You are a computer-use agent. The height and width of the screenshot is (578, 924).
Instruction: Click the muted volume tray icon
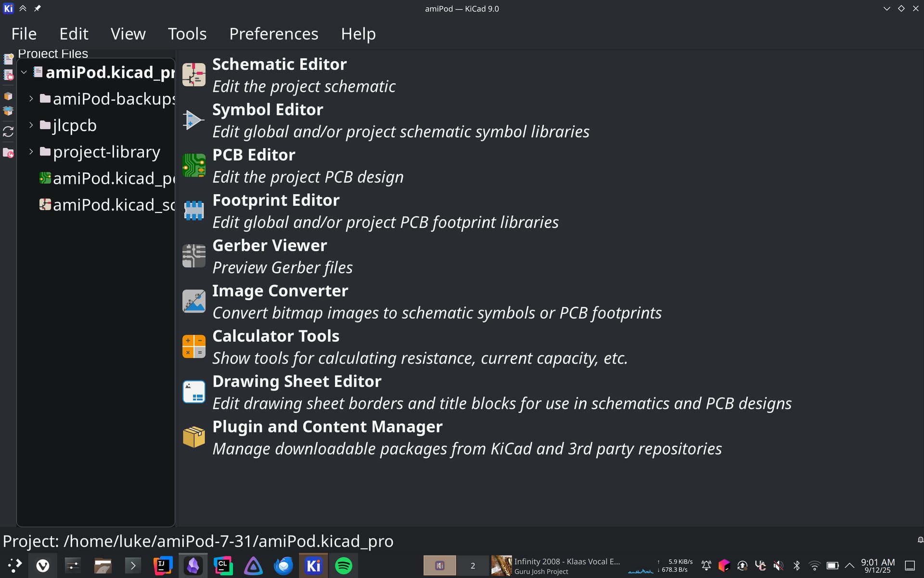778,565
